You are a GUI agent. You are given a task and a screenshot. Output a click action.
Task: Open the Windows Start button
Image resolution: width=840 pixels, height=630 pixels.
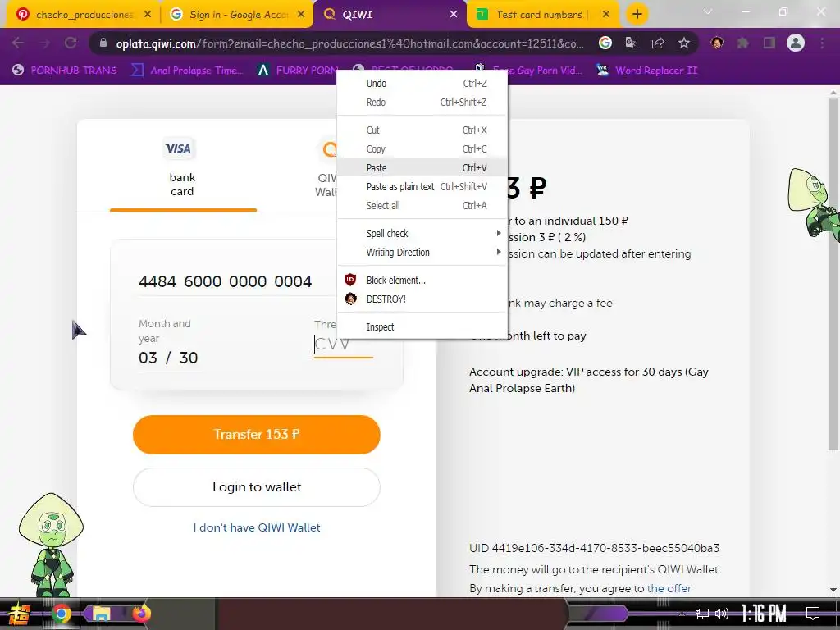[x=20, y=614]
